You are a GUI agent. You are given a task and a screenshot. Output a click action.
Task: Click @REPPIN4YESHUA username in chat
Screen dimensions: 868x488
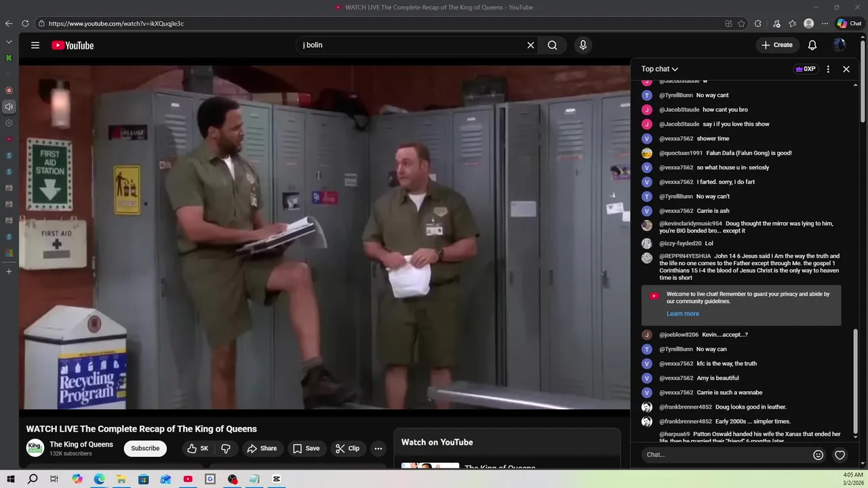(685, 256)
